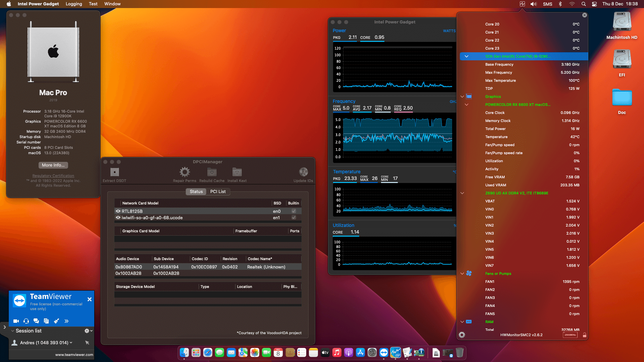Image resolution: width=644 pixels, height=362 pixels.
Task: Open EFI volume on desktop
Action: pos(622,60)
